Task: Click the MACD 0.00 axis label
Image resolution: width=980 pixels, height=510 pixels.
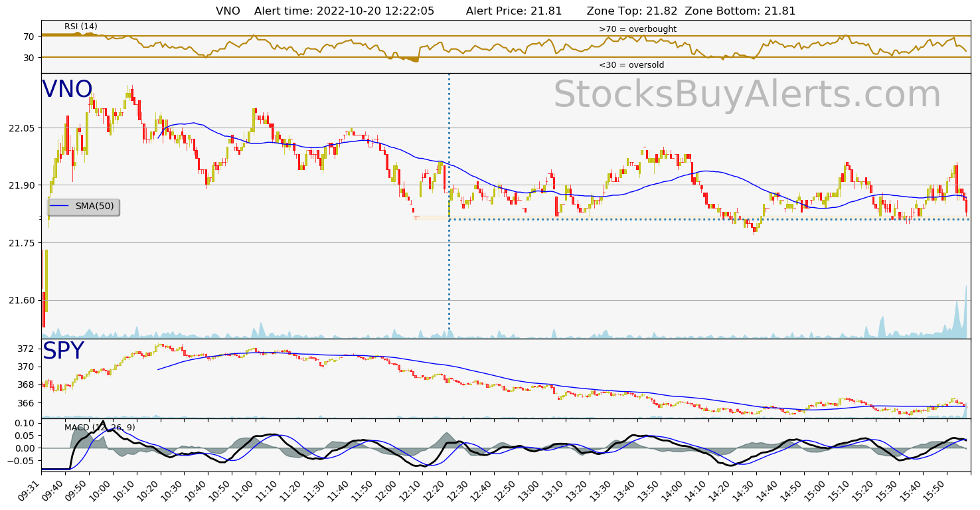Action: (x=25, y=448)
